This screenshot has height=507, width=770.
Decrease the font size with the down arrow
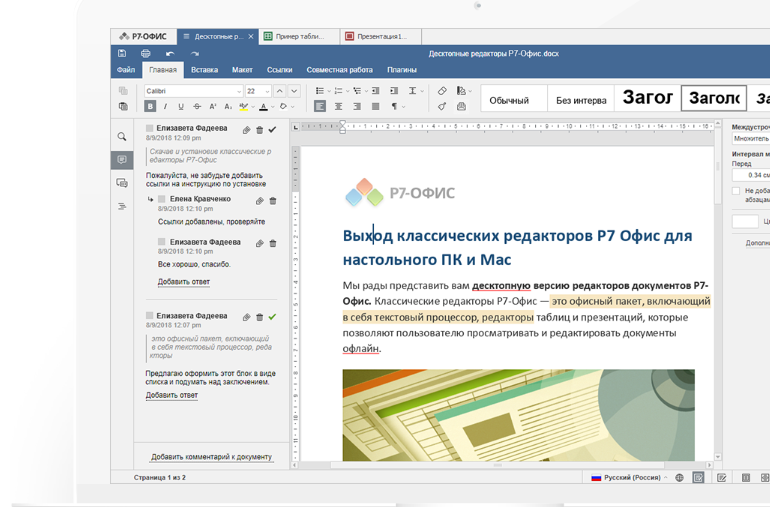tap(294, 91)
